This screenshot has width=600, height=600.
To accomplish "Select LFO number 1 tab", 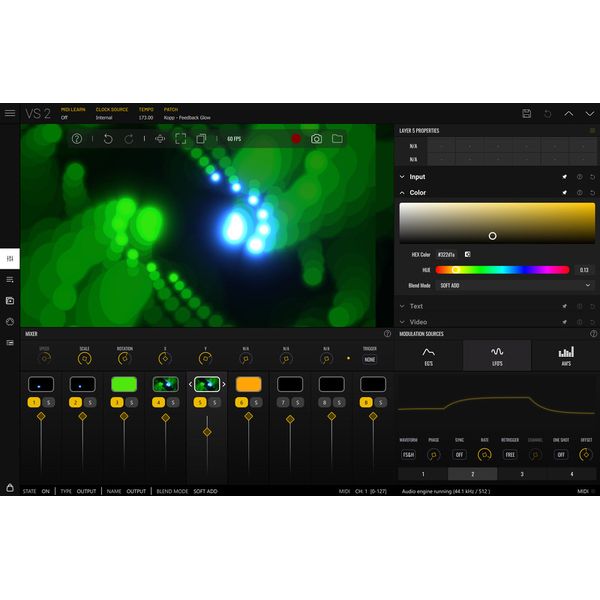I will (423, 474).
